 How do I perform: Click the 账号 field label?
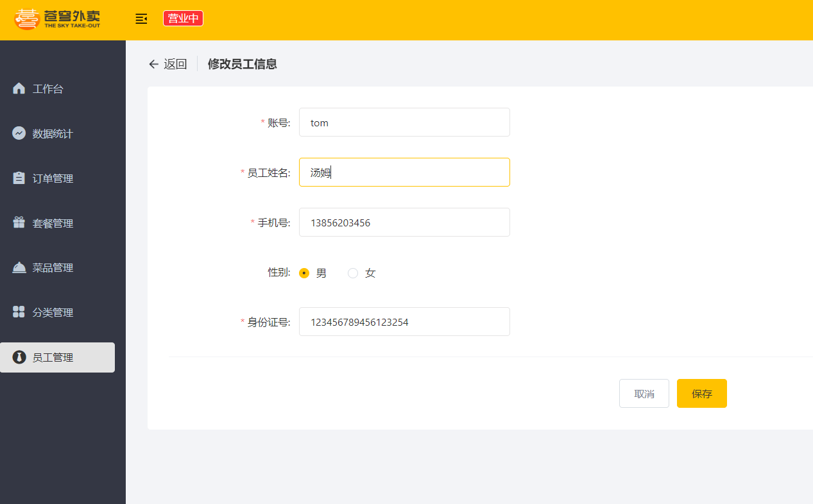coord(278,122)
